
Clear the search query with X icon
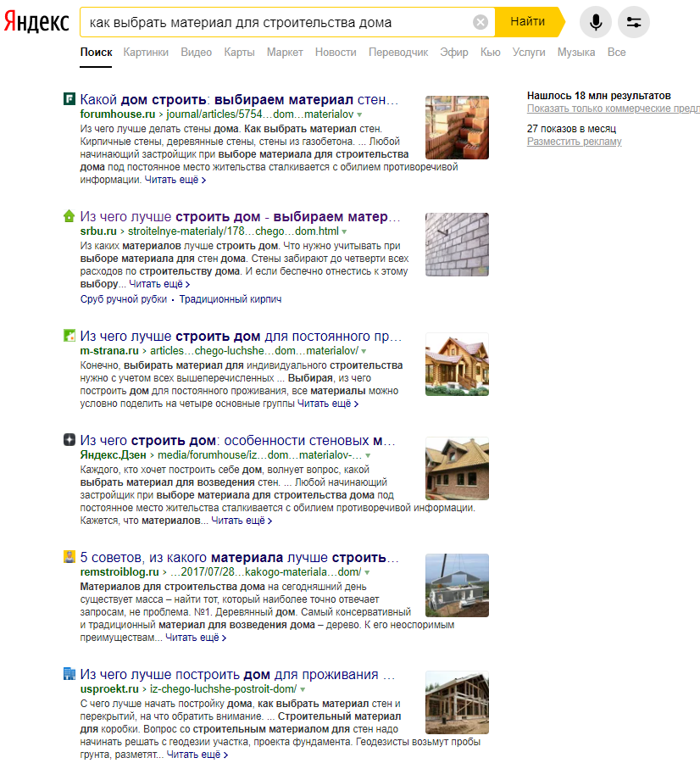481,22
